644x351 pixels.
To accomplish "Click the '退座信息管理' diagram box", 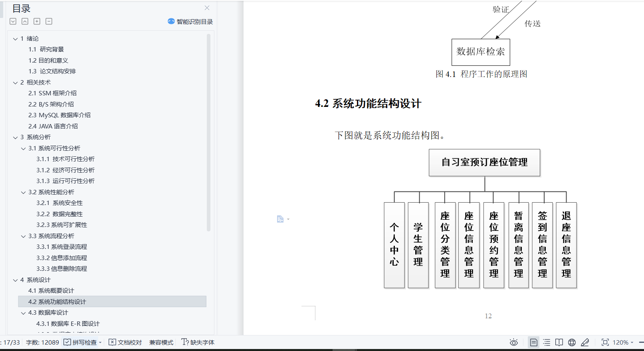I will coord(566,245).
